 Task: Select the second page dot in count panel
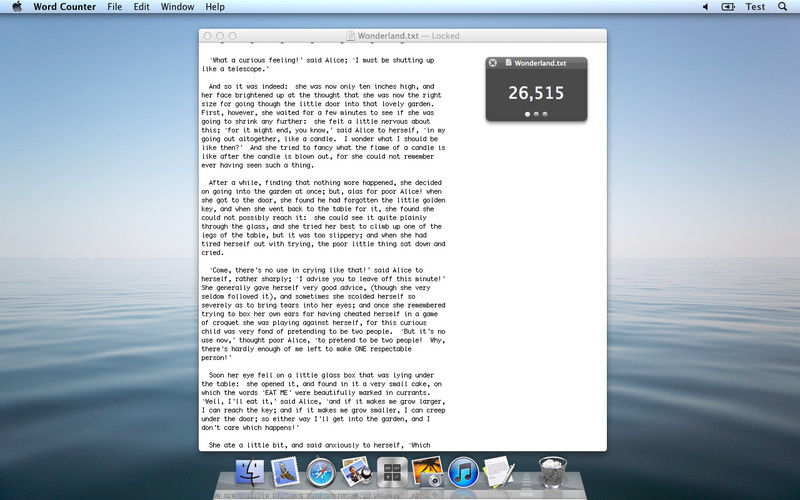click(536, 114)
